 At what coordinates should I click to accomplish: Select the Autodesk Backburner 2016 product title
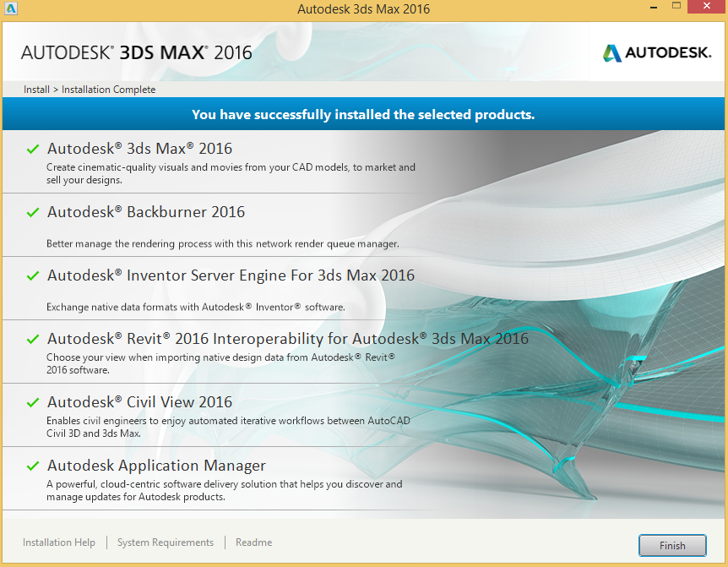(x=146, y=212)
